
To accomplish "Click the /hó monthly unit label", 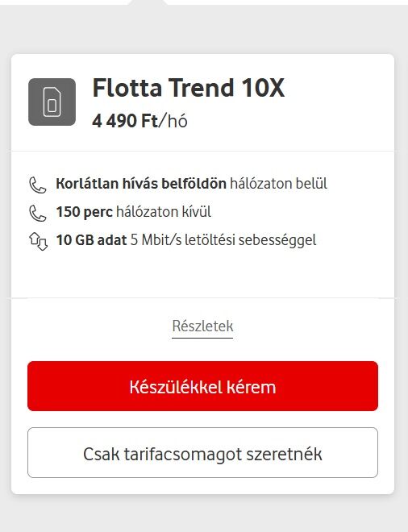I will tap(173, 121).
